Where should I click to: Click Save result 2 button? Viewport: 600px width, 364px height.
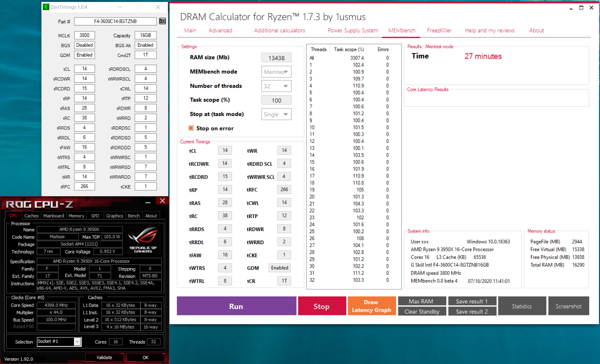(472, 311)
